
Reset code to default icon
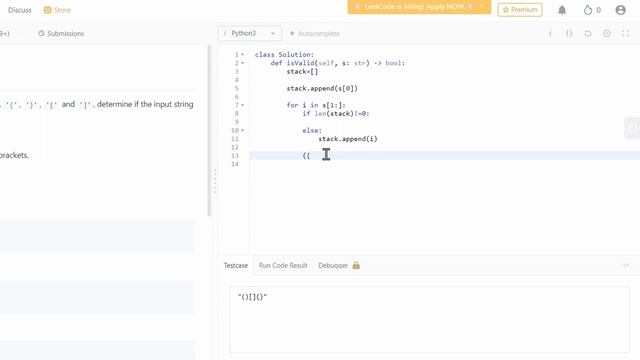coord(588,33)
